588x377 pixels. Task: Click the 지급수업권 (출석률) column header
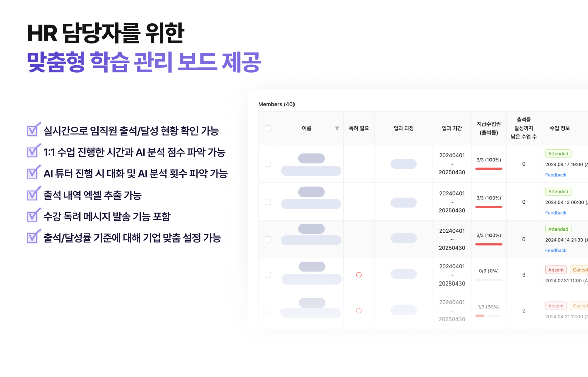pos(488,128)
